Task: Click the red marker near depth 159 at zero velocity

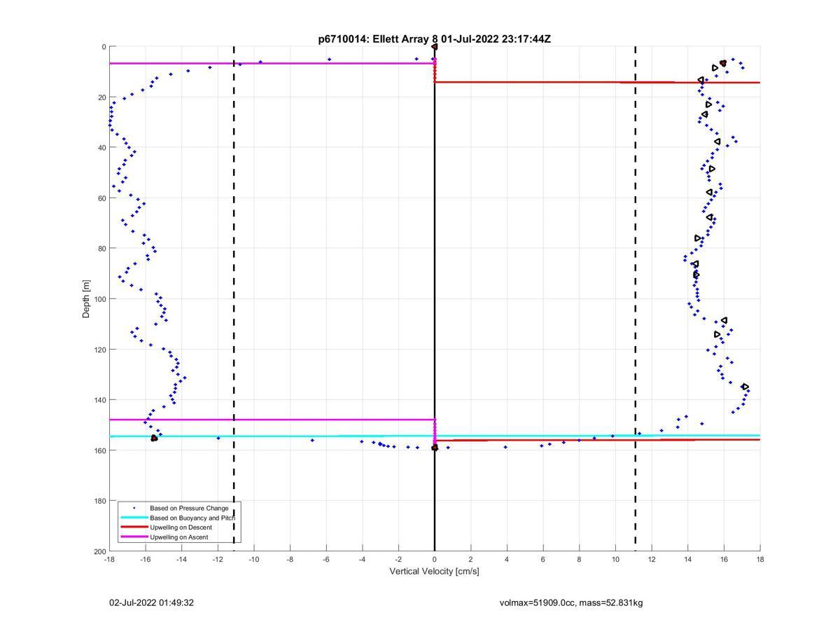Action: coord(435,448)
